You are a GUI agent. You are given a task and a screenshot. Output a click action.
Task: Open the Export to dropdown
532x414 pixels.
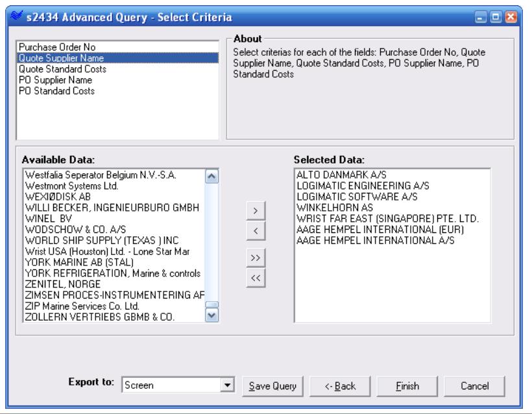coord(227,385)
